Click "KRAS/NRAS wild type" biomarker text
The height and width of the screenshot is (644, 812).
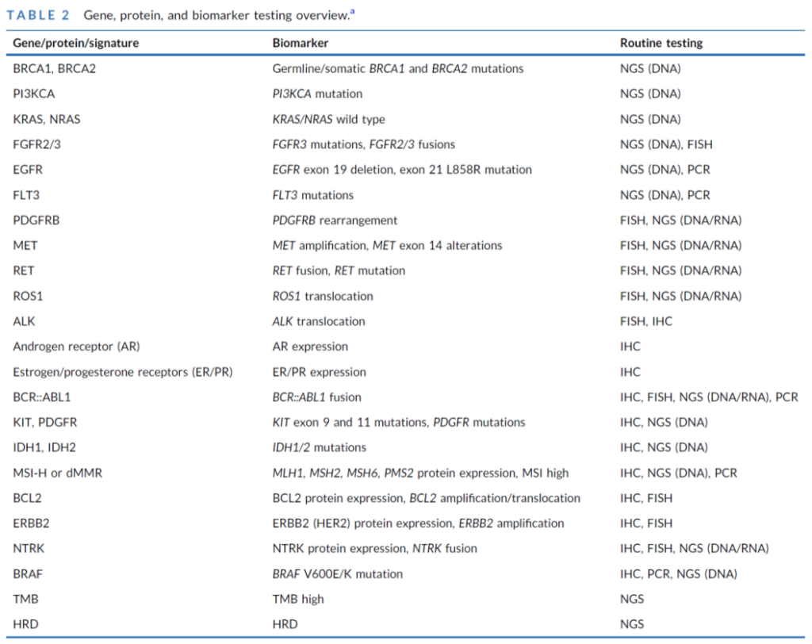tap(328, 119)
